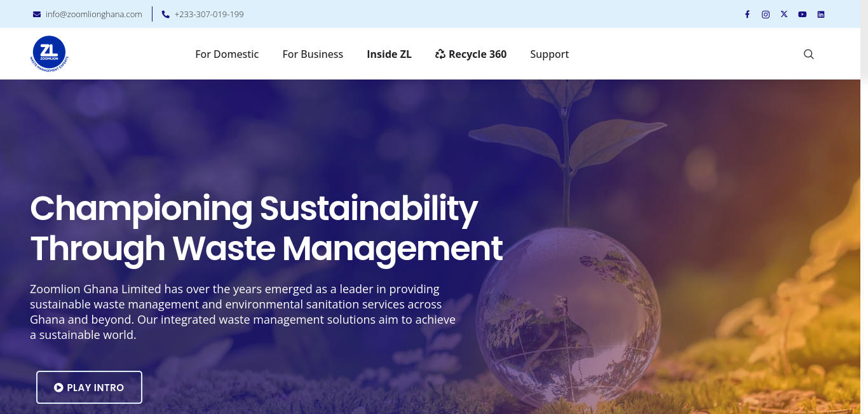Click the PLAY INTRO button
This screenshot has width=868, height=414.
click(x=89, y=387)
